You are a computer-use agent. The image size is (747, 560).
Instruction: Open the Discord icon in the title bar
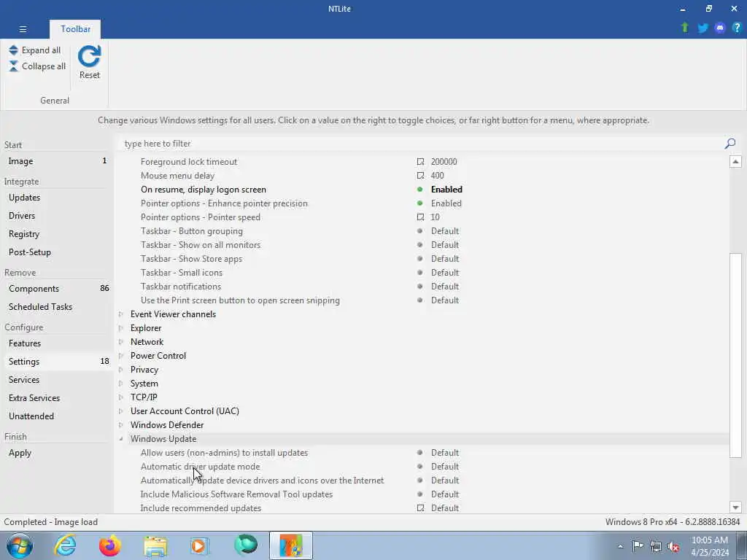tap(720, 28)
